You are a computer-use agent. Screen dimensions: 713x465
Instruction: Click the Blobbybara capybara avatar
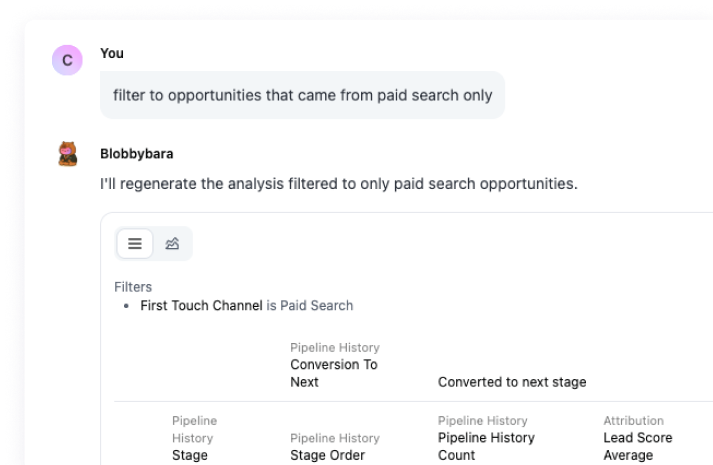pyautogui.click(x=67, y=154)
